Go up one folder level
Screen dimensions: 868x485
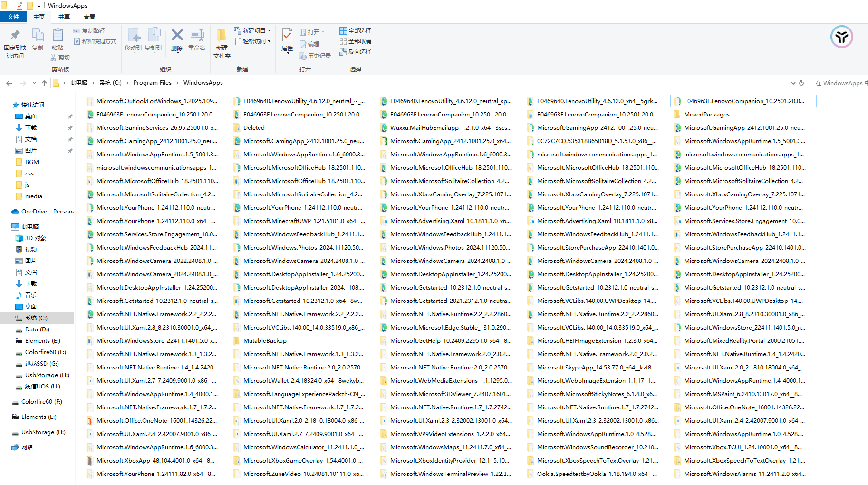(44, 83)
